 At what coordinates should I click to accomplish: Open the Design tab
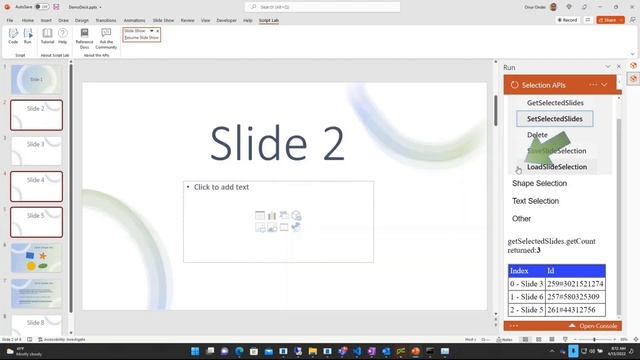(82, 20)
